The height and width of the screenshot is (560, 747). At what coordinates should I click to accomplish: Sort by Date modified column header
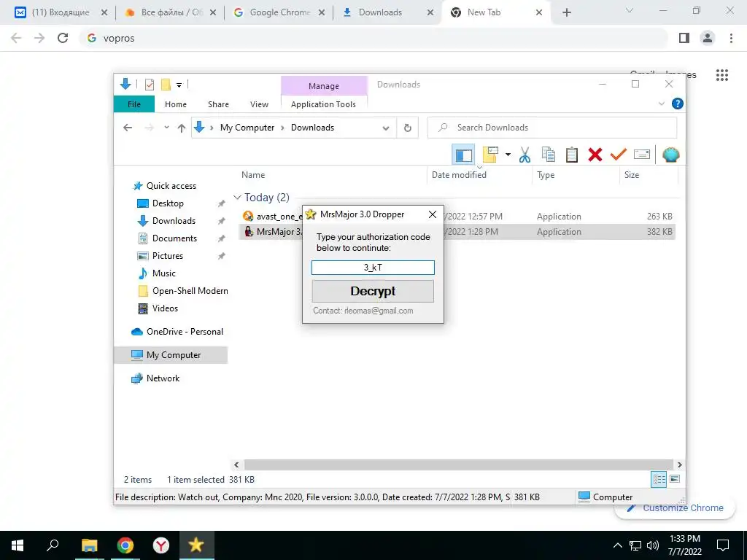click(x=459, y=175)
